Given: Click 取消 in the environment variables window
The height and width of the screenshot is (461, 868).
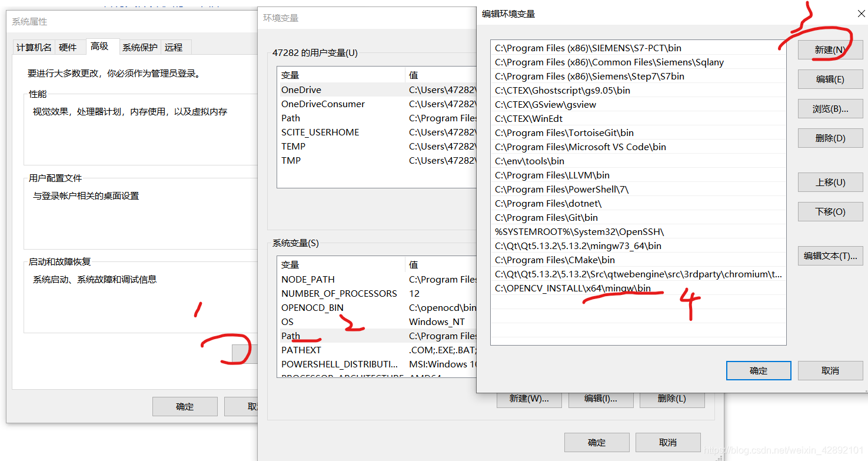Looking at the screenshot, I should [668, 442].
